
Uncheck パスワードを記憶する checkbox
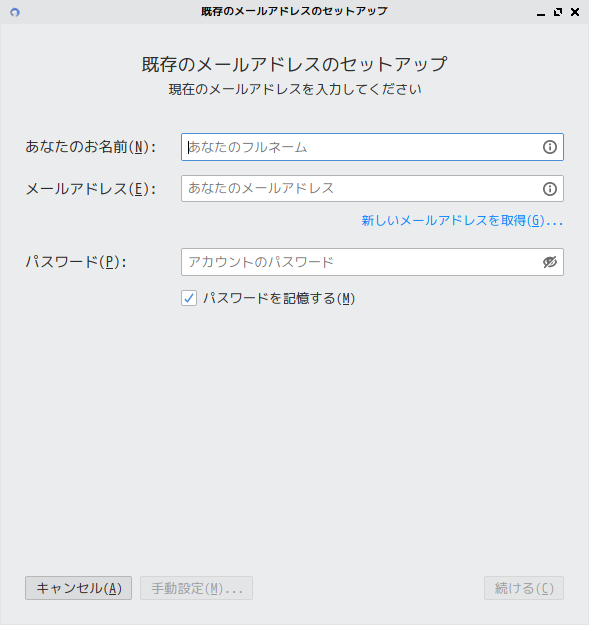click(x=189, y=298)
